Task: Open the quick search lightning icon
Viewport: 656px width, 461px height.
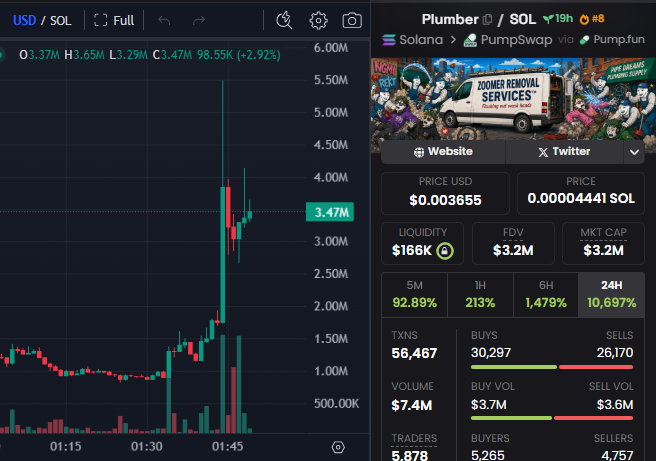Action: pyautogui.click(x=284, y=20)
